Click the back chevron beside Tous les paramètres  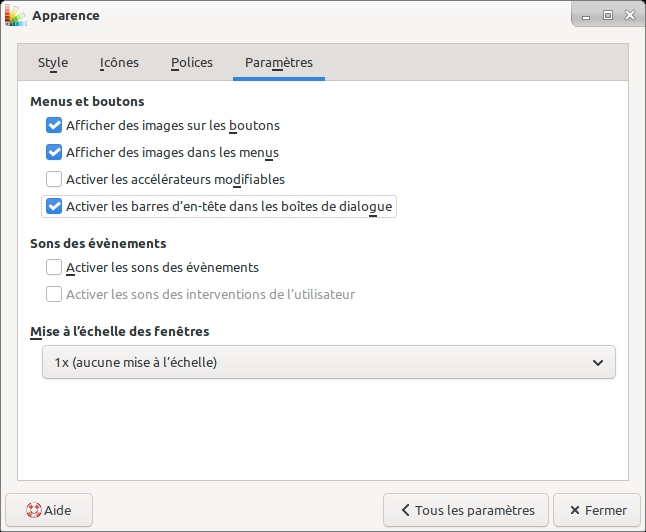[x=405, y=510]
